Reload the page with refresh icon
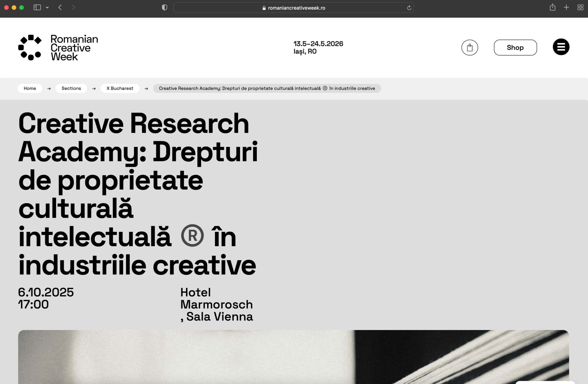 tap(409, 8)
